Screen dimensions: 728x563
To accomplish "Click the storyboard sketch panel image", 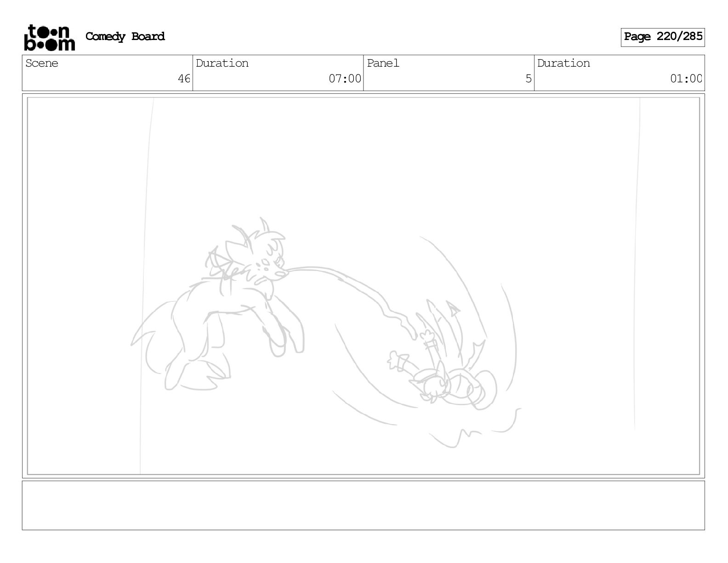I will [x=363, y=286].
